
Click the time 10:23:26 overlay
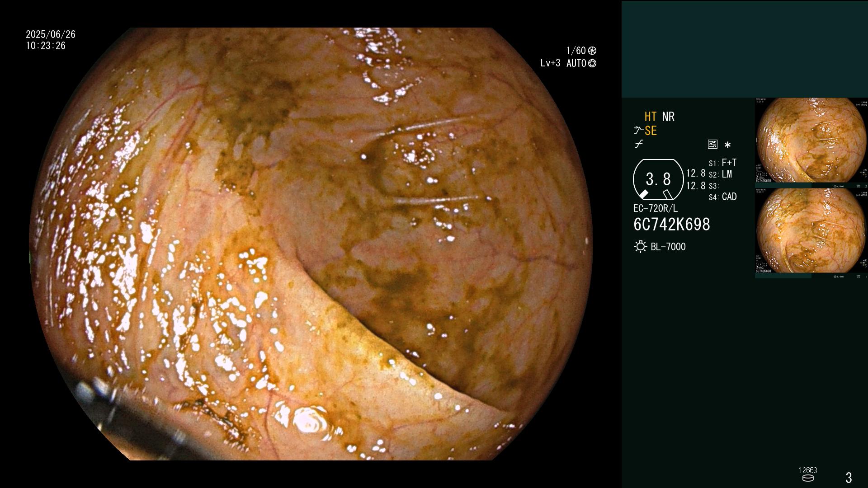(x=46, y=46)
